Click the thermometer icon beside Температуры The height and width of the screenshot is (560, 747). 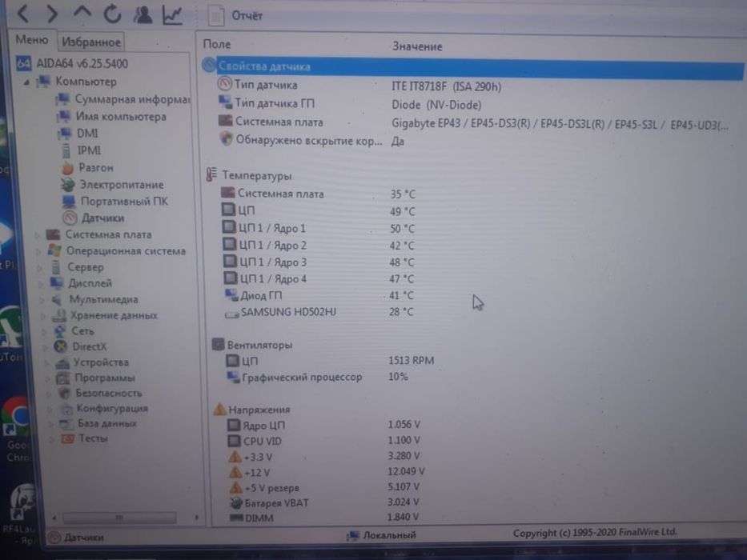(x=211, y=174)
